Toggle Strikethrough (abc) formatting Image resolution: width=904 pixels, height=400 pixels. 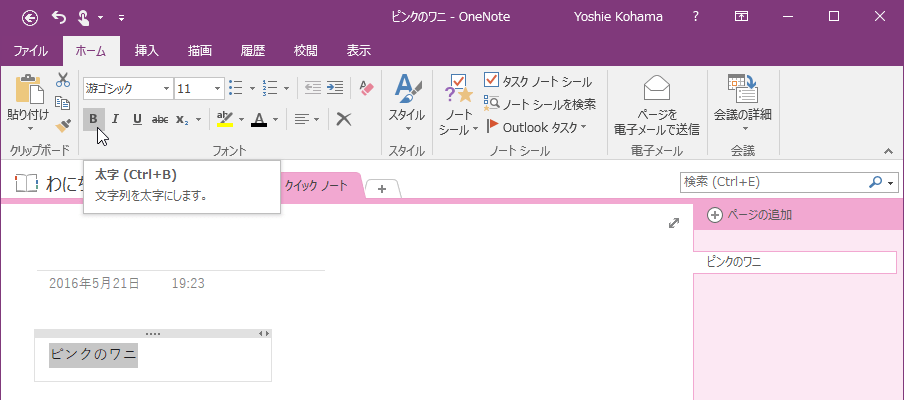click(x=160, y=119)
